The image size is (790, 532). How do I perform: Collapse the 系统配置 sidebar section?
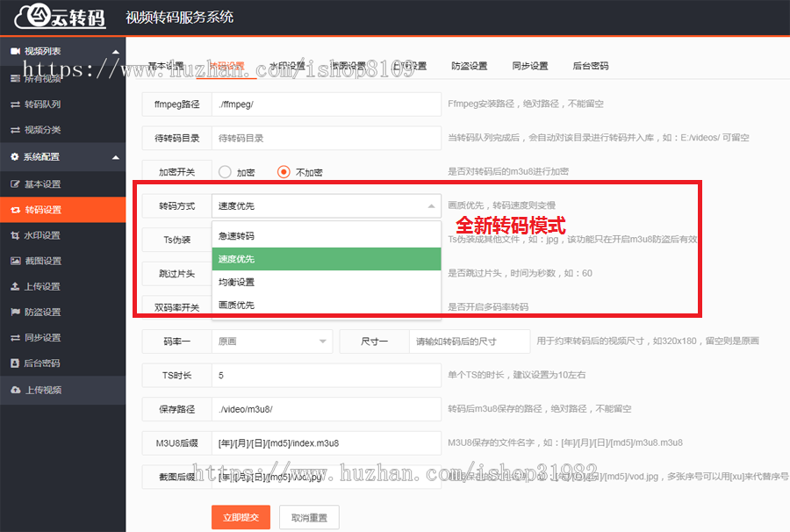tap(116, 157)
